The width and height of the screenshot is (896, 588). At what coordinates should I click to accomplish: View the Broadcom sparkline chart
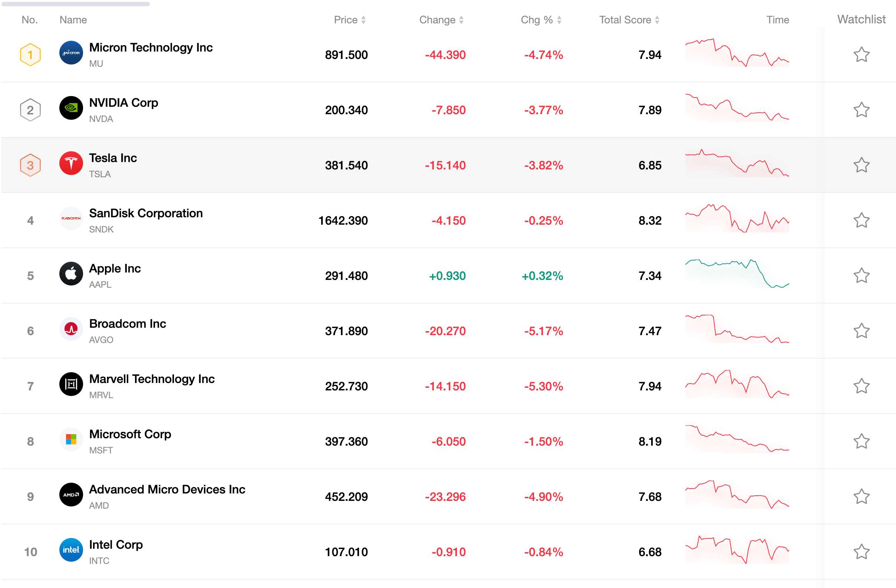click(737, 328)
